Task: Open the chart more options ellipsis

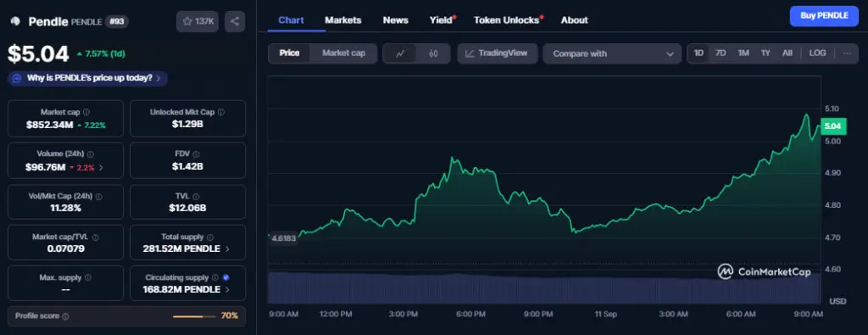Action: (x=847, y=53)
